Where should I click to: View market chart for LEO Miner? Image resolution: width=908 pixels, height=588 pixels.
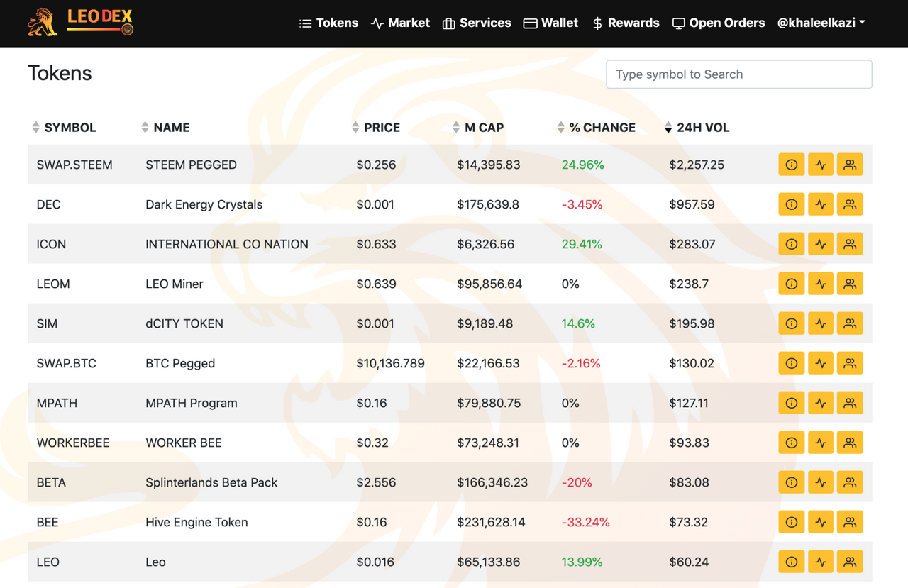[x=821, y=284]
